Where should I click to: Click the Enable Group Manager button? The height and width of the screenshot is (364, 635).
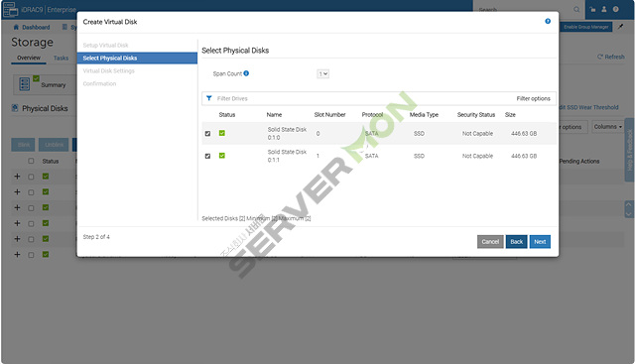[x=586, y=27]
